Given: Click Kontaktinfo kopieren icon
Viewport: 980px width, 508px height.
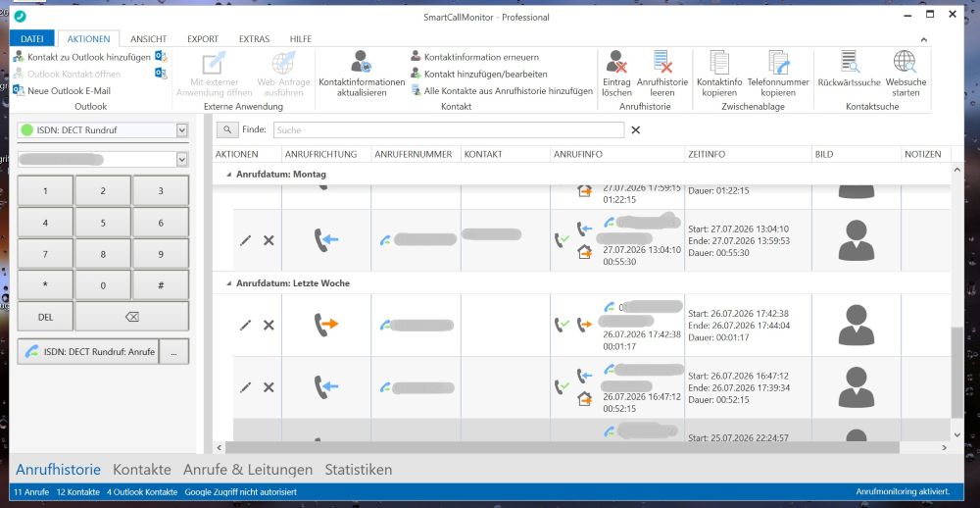Looking at the screenshot, I should [x=719, y=62].
